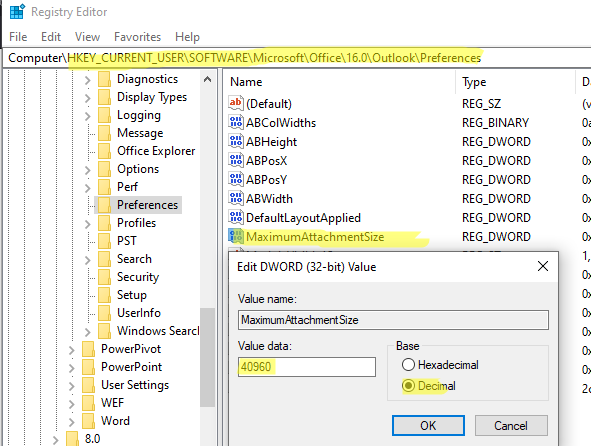
Task: Expand the 8.0 tree node
Action: click(55, 440)
